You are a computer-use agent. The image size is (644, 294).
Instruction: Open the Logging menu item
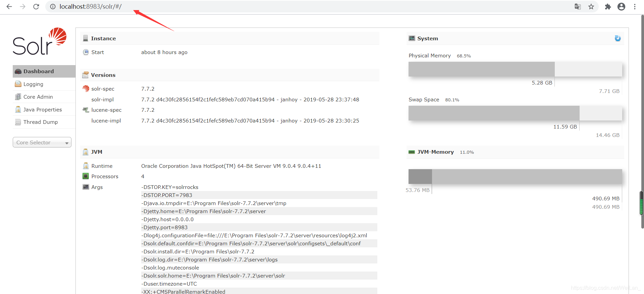point(44,84)
